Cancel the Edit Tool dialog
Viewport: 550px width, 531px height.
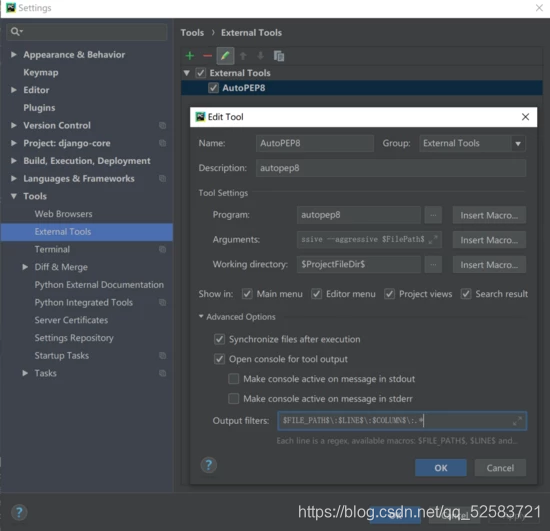(500, 468)
